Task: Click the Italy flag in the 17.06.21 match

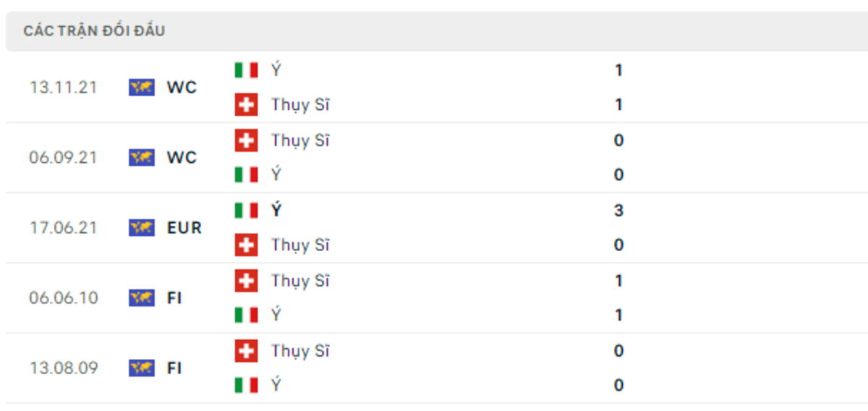Action: 246,211
